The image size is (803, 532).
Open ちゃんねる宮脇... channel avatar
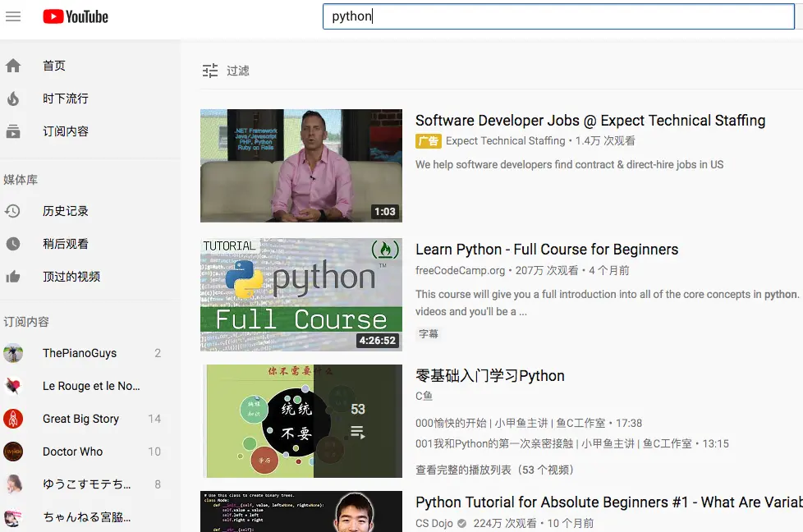13,517
